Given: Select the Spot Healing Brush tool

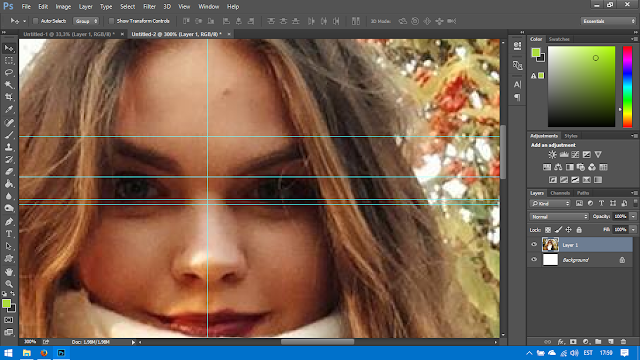Looking at the screenshot, I should [9, 122].
